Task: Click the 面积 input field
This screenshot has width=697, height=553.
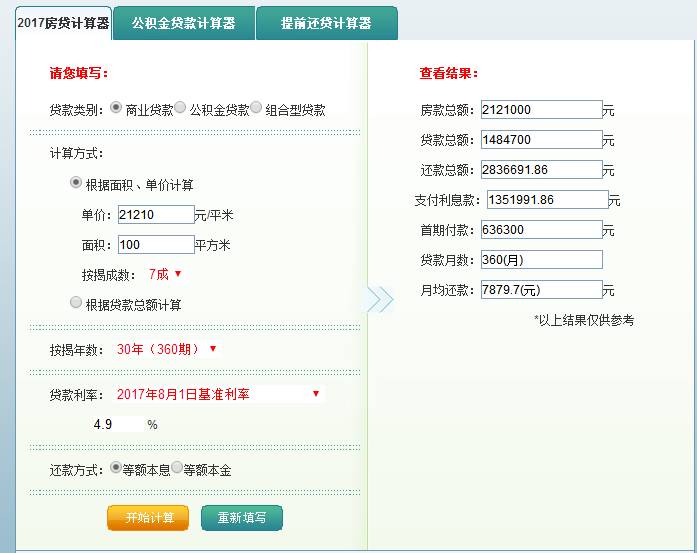Action: pyautogui.click(x=155, y=244)
